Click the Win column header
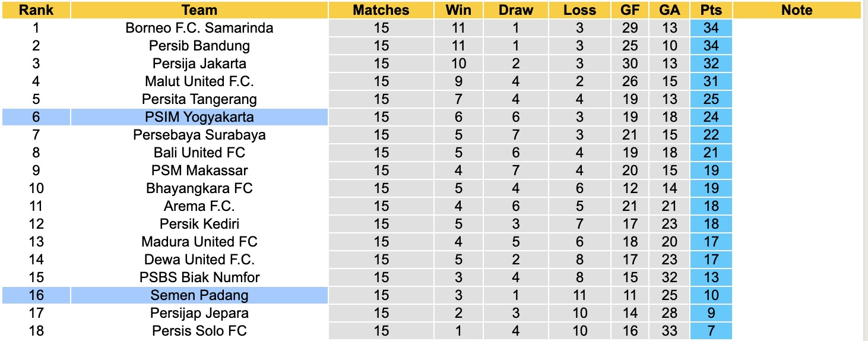This screenshot has height=341, width=868. pos(458,10)
